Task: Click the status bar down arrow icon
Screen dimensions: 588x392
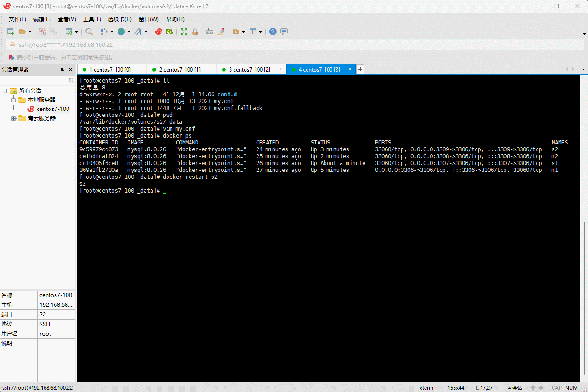Action: pyautogui.click(x=541, y=388)
